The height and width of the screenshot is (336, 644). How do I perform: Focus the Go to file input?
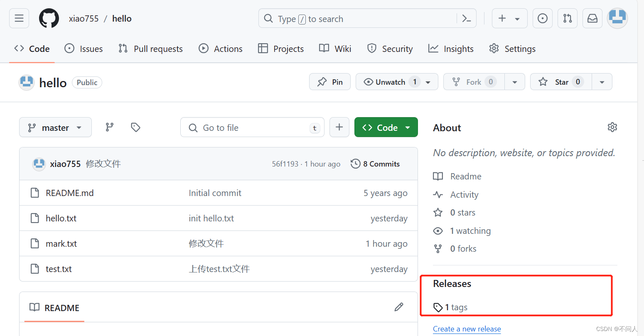(252, 127)
